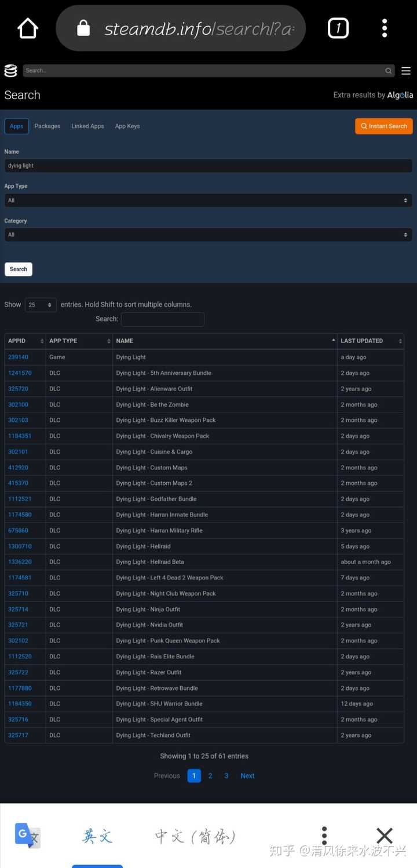Sort table by APP TYPE column
417x868 pixels.
tap(79, 341)
